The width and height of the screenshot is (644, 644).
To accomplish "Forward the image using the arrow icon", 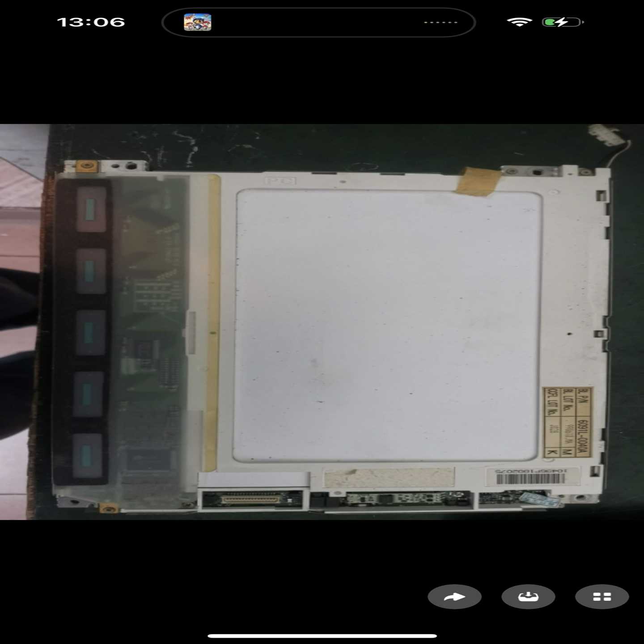I will coord(455,596).
